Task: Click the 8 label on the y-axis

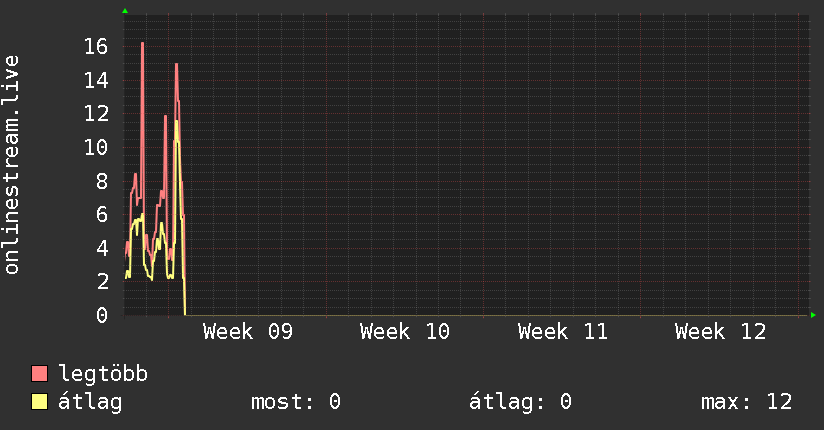Action: pyautogui.click(x=102, y=181)
